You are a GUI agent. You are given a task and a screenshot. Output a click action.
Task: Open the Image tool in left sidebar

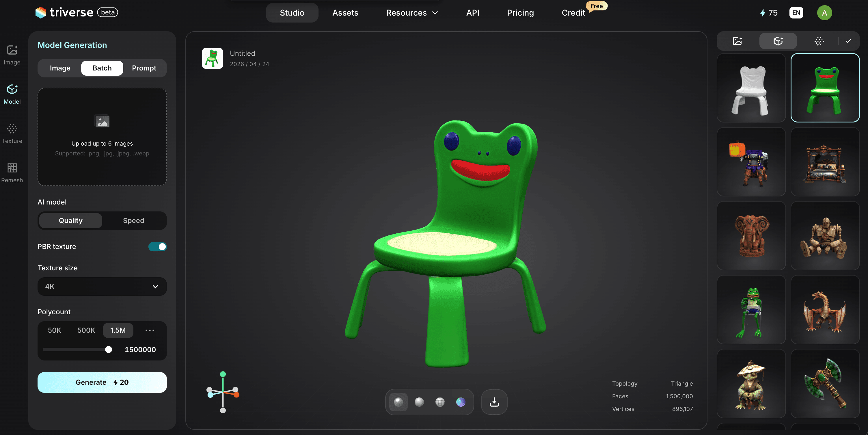tap(12, 55)
